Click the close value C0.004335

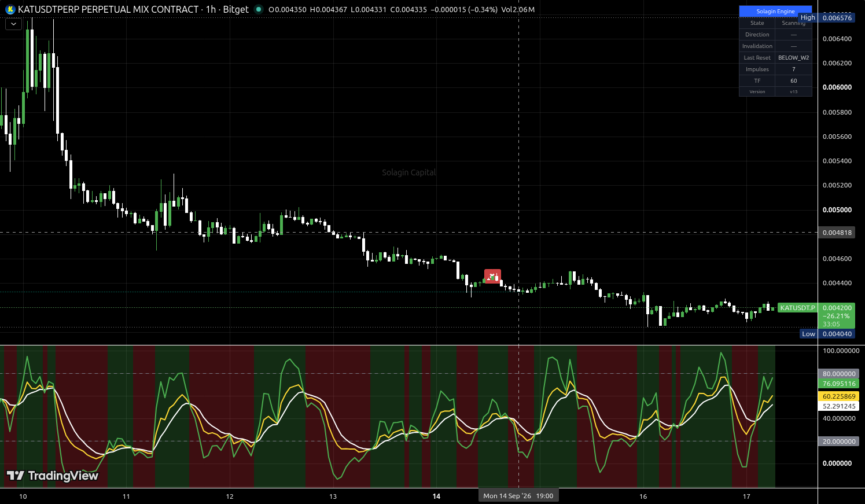pos(408,9)
